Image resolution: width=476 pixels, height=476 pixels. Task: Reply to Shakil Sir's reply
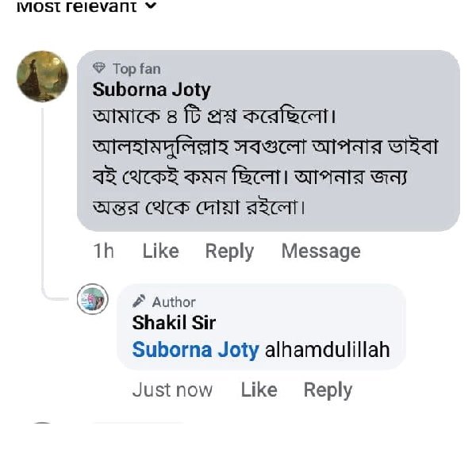328,390
